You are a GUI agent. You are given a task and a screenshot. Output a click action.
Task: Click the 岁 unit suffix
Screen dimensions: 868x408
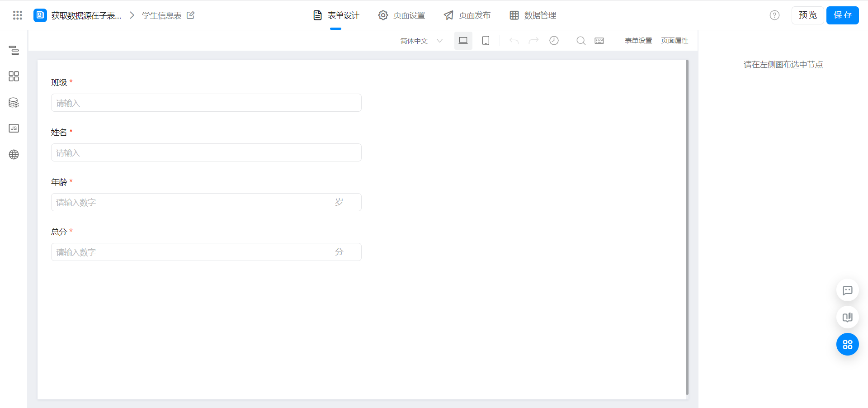click(x=339, y=202)
